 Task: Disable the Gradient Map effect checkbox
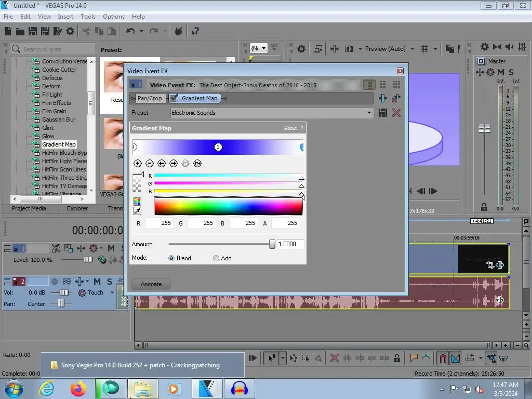pos(174,98)
